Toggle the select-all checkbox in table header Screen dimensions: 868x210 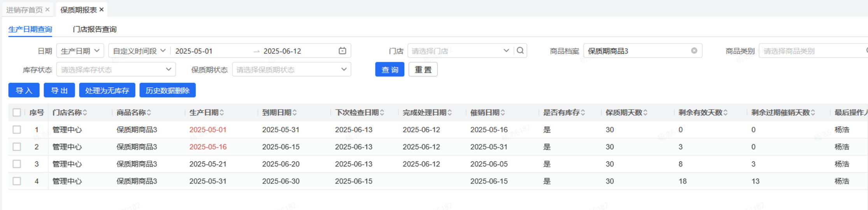pyautogui.click(x=17, y=112)
